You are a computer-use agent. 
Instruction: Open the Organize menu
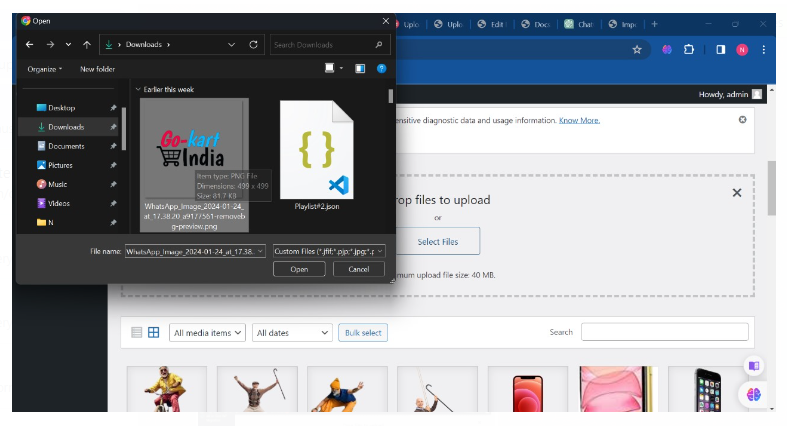(x=44, y=69)
